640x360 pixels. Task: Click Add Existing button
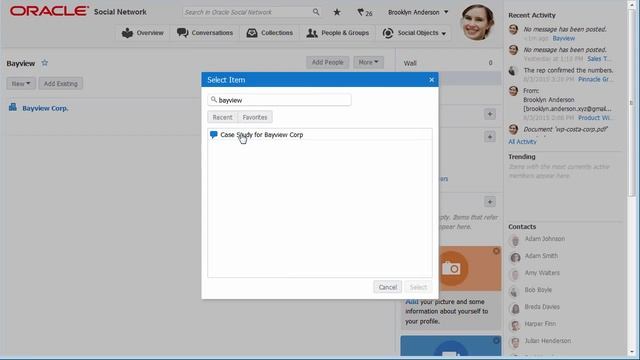60,83
